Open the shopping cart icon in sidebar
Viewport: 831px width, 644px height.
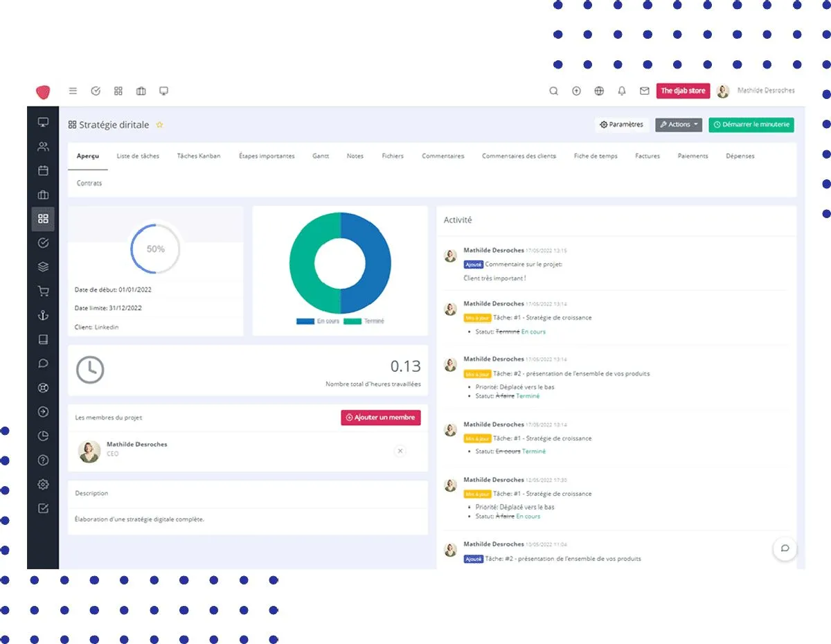43,292
